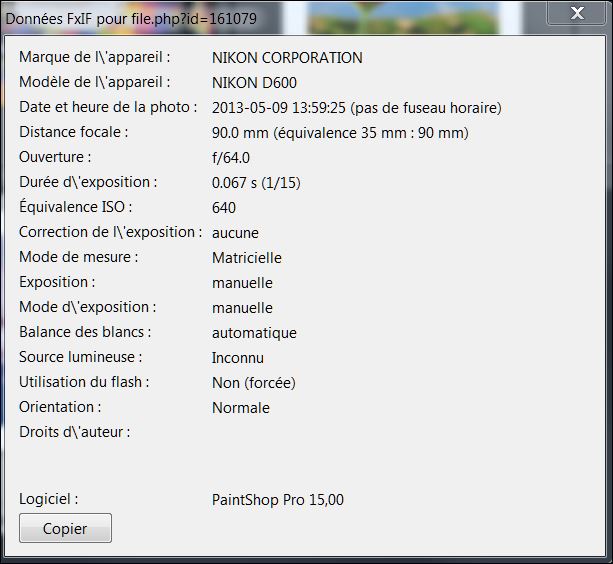The width and height of the screenshot is (613, 564).
Task: Click the ISO value '640'
Action: 224,208
